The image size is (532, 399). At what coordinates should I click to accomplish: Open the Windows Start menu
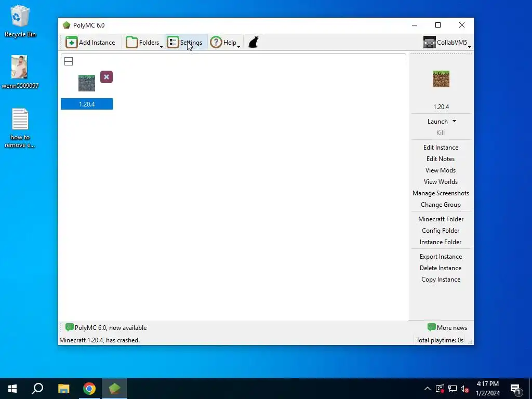tap(12, 389)
